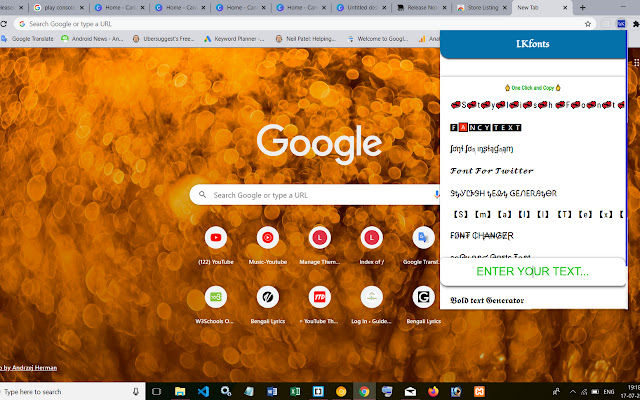Open the Welcome to Googl... bookmark
640x400 pixels.
[x=378, y=39]
